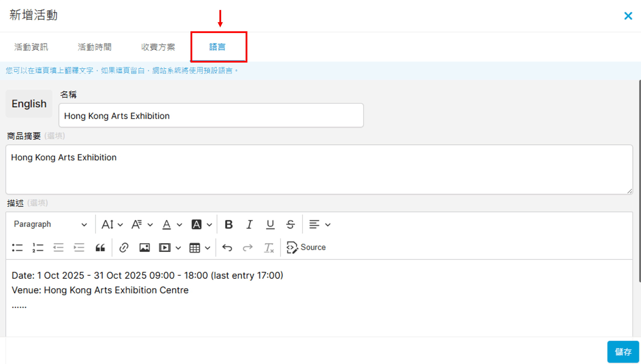Screen dimensions: 641x364
Task: Expand the font size dropdown
Action: tap(112, 224)
